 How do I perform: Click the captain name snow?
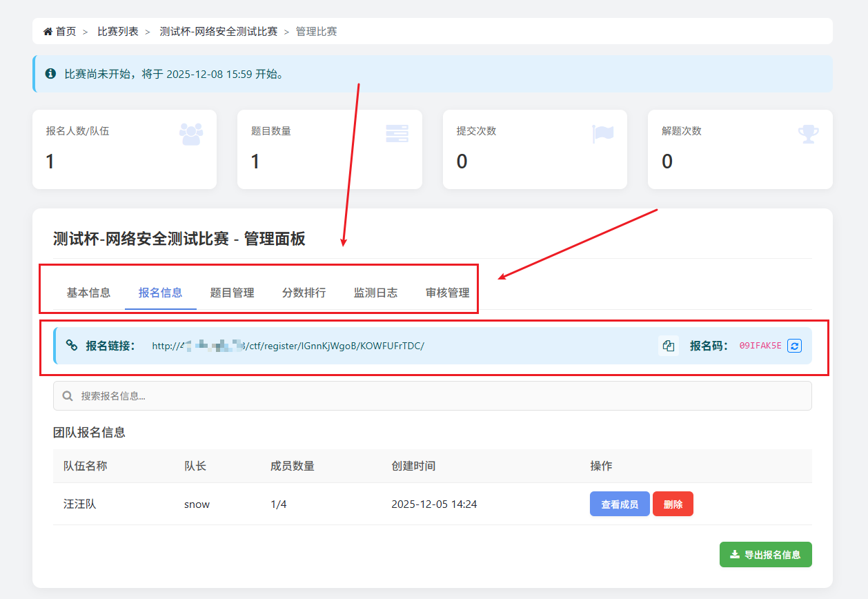point(197,504)
